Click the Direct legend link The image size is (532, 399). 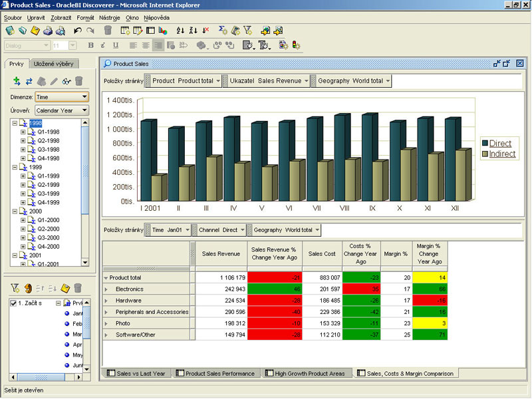coord(500,144)
